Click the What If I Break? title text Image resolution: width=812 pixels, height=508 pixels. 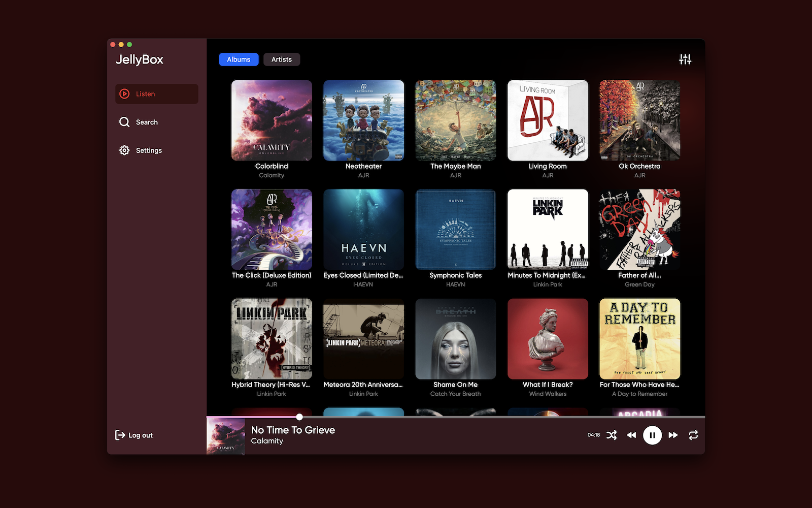point(548,385)
